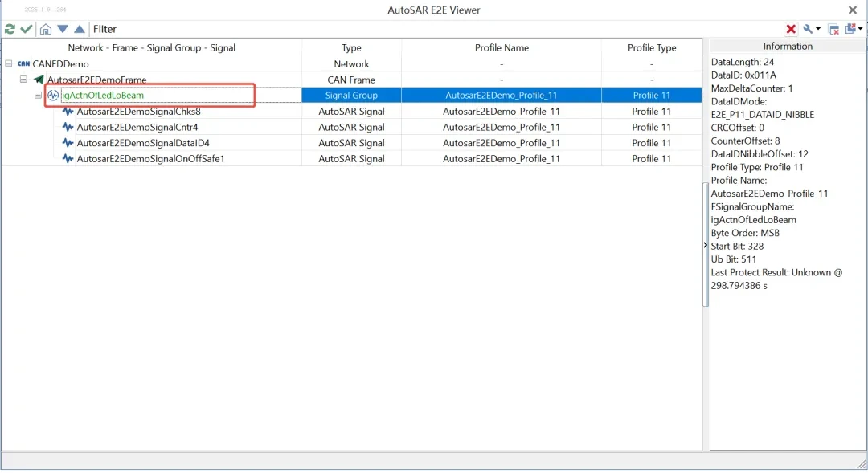Click the 'DataID: 0x011A' information line
The height and width of the screenshot is (473, 868).
pos(743,75)
